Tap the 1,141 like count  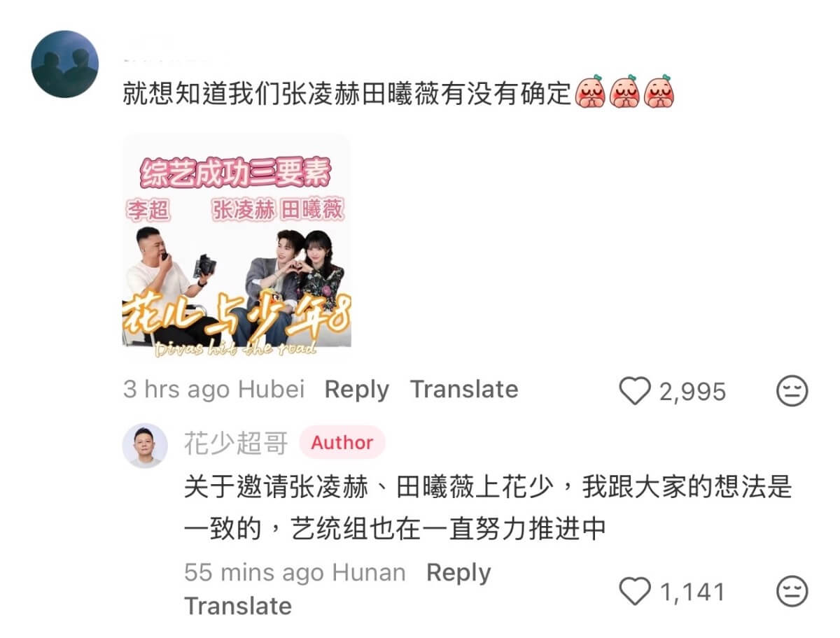(x=692, y=593)
